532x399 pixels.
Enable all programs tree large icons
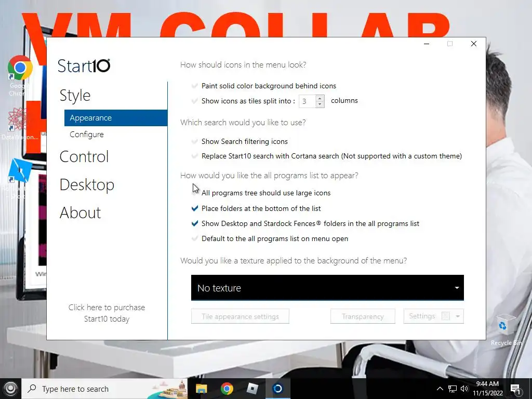click(x=195, y=193)
